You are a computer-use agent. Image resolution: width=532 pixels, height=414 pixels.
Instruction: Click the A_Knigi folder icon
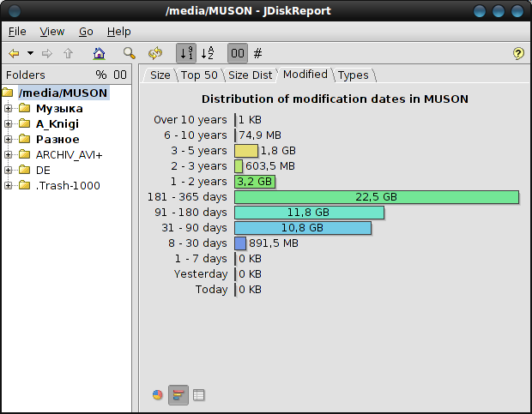[x=24, y=123]
